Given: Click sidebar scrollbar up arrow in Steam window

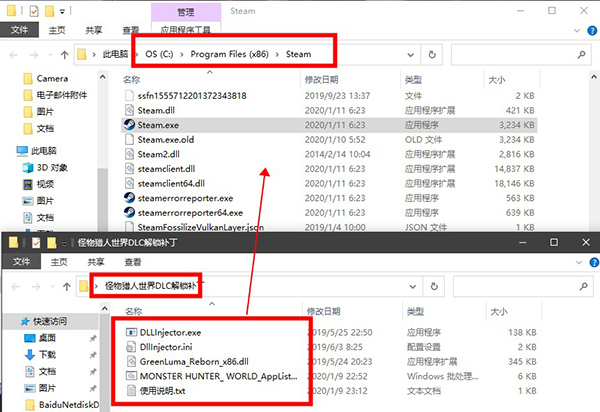Looking at the screenshot, I should pos(103,77).
